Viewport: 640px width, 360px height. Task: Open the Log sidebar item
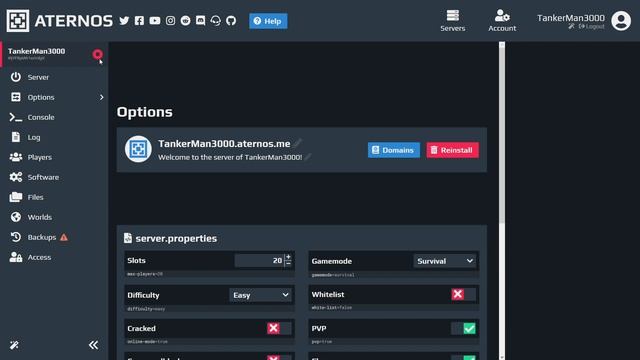(x=54, y=137)
